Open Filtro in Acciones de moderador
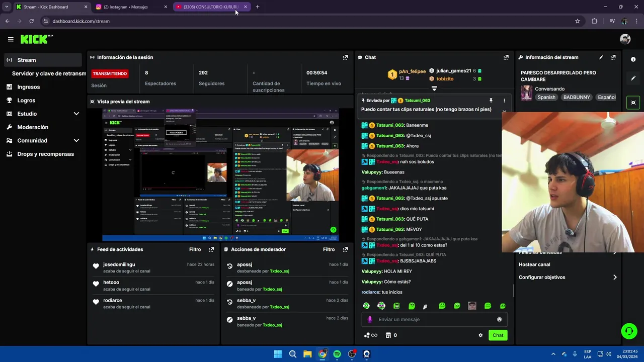Screen dimensions: 644x362 329,249
